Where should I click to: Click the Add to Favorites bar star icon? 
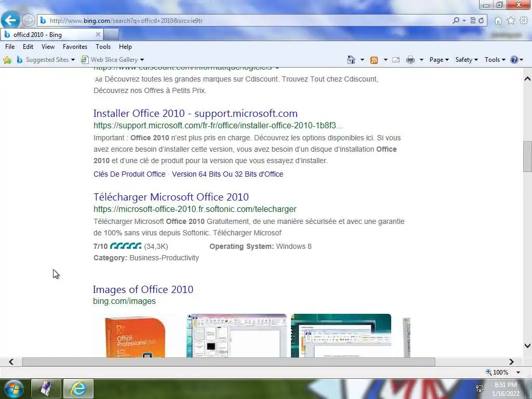pyautogui.click(x=7, y=60)
